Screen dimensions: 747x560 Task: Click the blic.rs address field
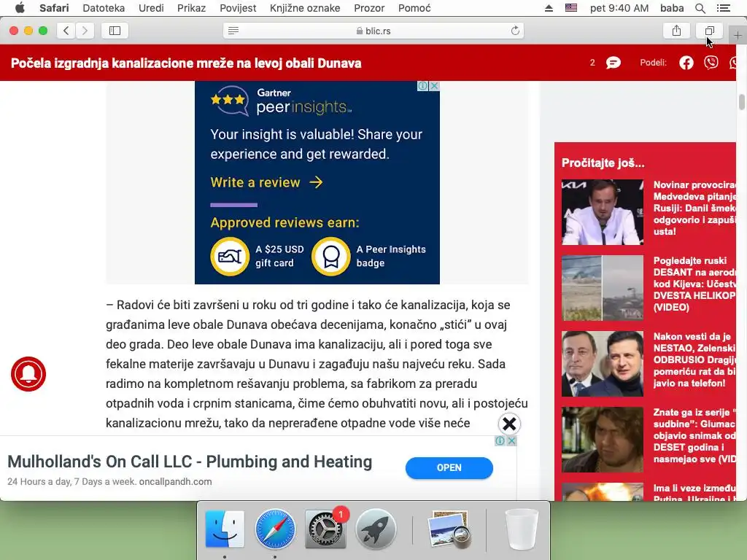pos(373,31)
